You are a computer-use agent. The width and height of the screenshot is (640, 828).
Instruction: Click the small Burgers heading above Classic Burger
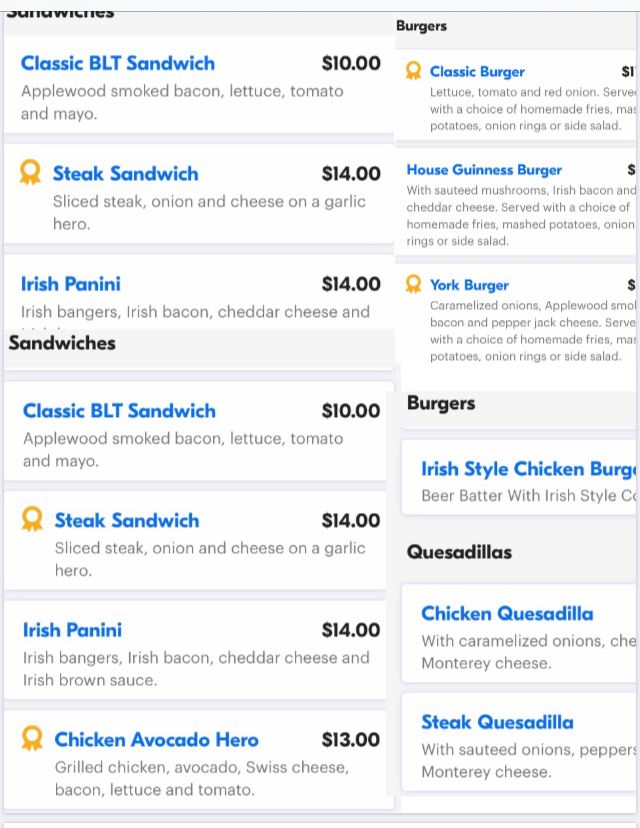click(x=421, y=26)
